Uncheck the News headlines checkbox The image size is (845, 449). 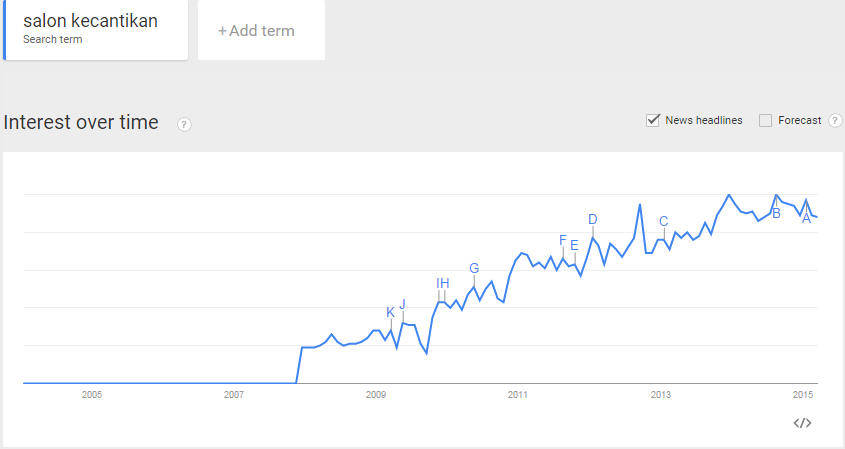653,120
